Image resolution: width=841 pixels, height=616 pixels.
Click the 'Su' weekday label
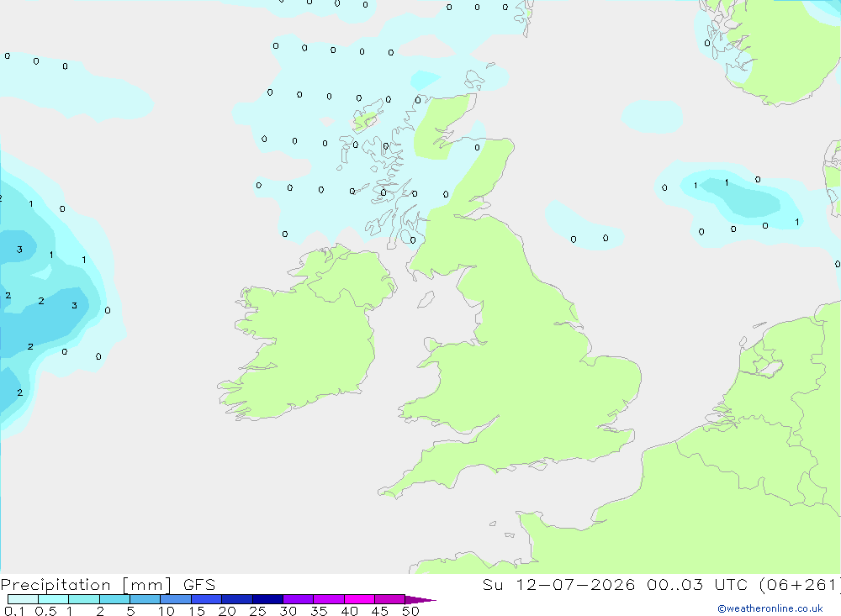click(492, 585)
